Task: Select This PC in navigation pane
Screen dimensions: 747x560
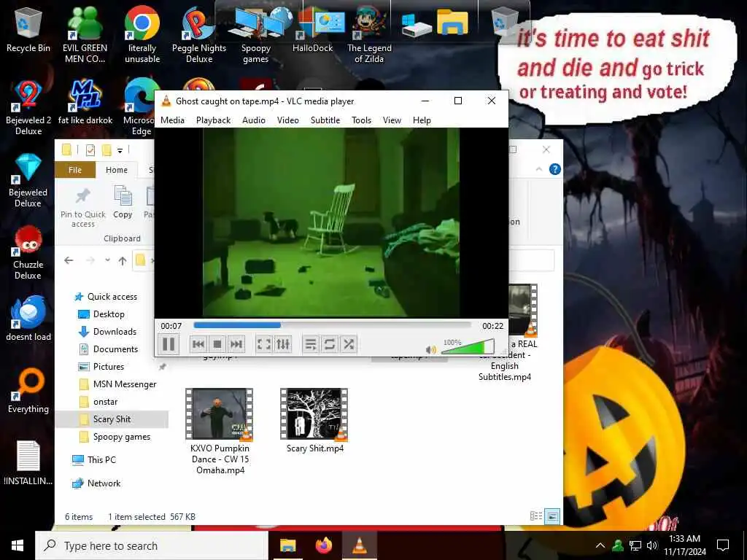Action: click(101, 460)
